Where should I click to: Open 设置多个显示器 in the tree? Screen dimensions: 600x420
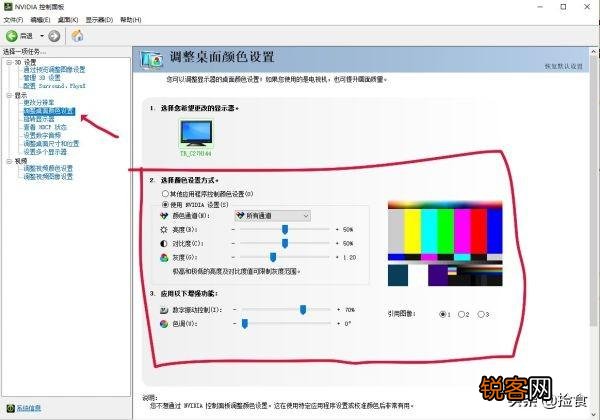pos(45,152)
